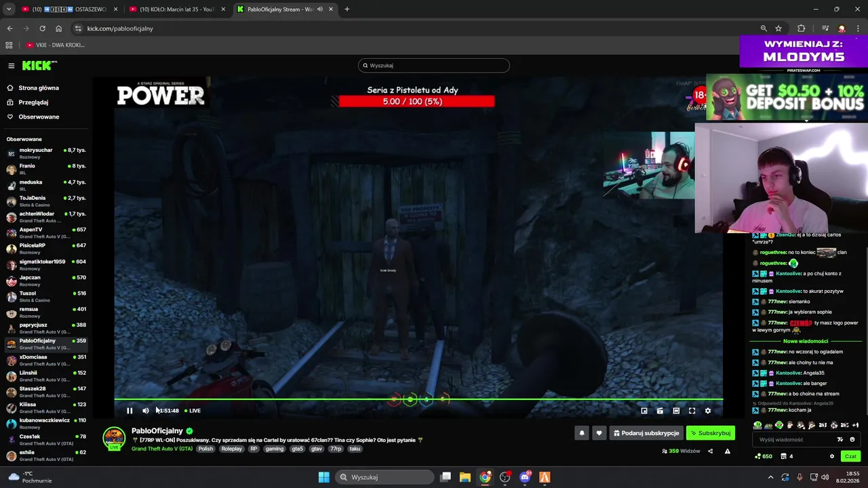
Task: Click Nowe wiadomości new messages banner
Action: click(x=806, y=342)
